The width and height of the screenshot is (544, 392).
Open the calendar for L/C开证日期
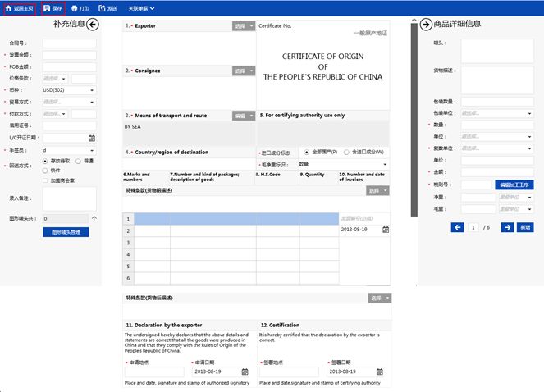pyautogui.click(x=92, y=138)
